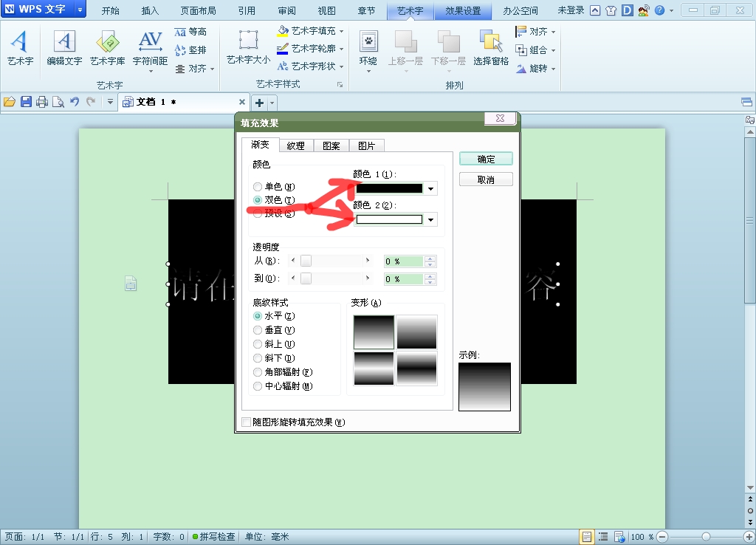Viewport: 756px width, 545px height.
Task: Click the help question mark icon
Action: [659, 10]
